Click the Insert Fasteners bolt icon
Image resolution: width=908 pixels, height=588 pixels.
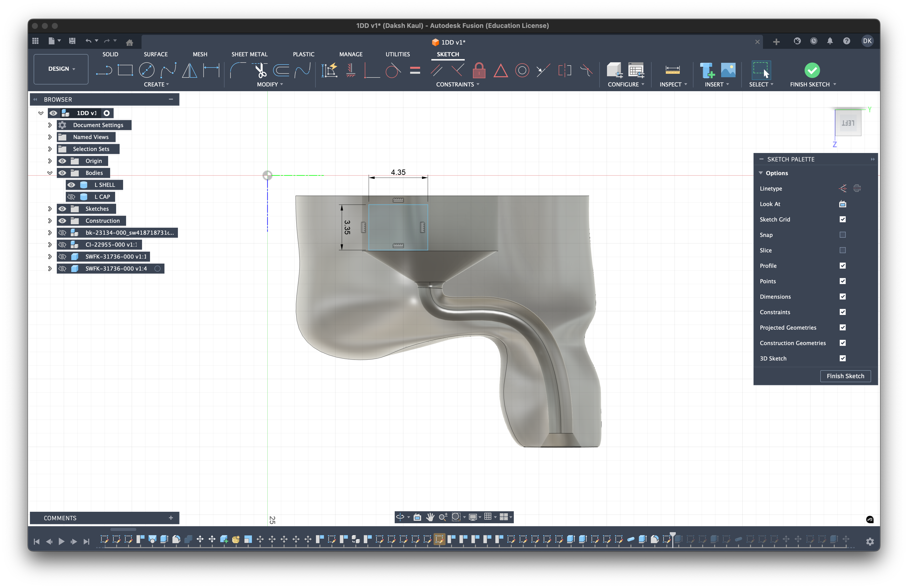tap(708, 71)
